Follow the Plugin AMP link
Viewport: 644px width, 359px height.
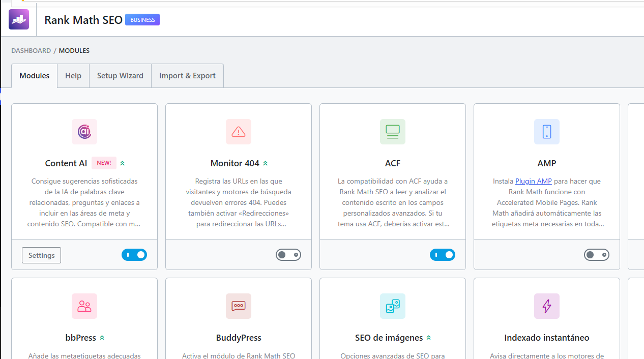point(534,181)
